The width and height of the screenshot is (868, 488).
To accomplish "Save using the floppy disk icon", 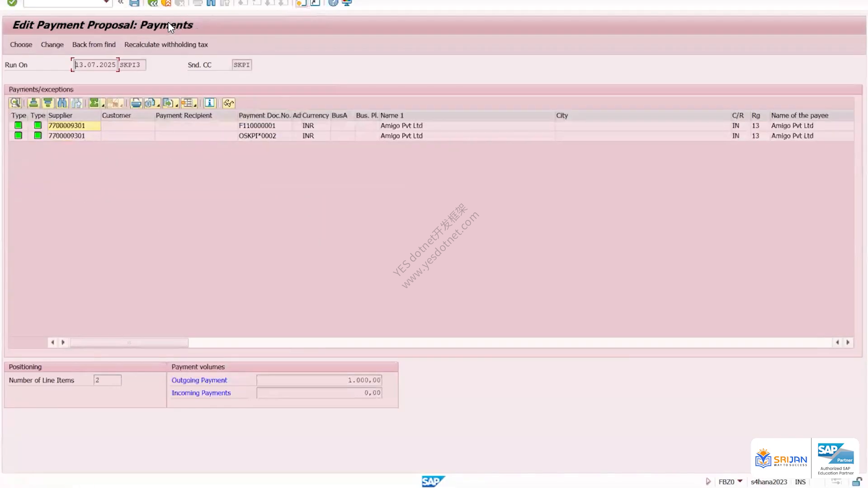I will (134, 3).
